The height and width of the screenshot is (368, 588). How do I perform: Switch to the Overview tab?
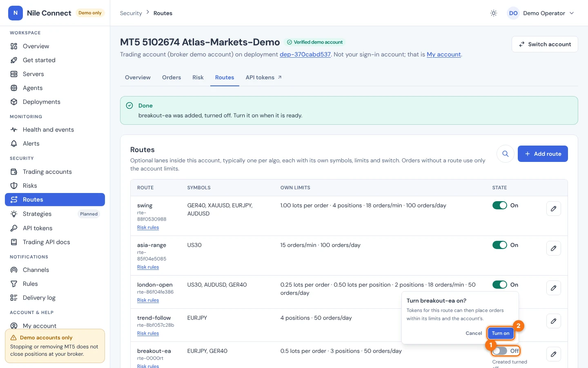138,77
